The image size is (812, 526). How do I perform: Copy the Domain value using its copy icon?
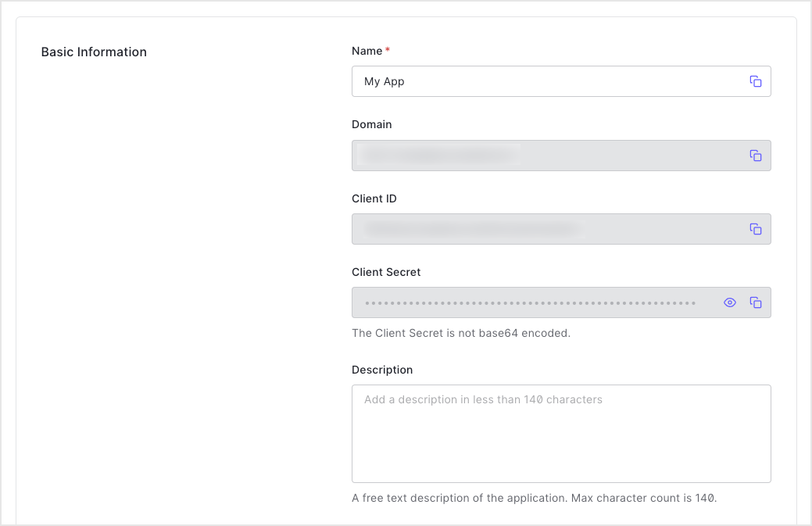(755, 155)
